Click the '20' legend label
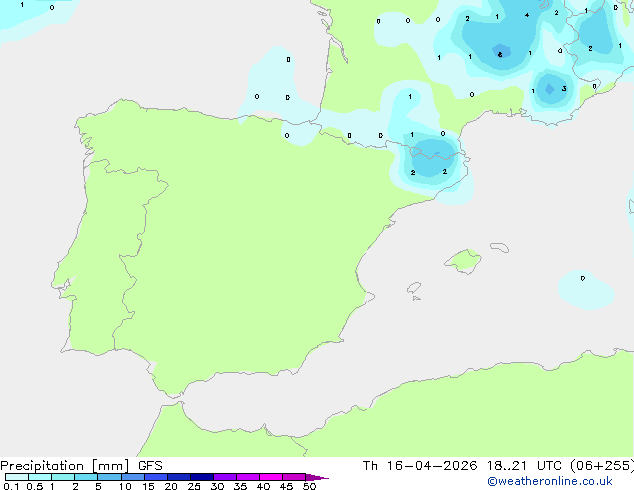The image size is (634, 490). (x=171, y=486)
